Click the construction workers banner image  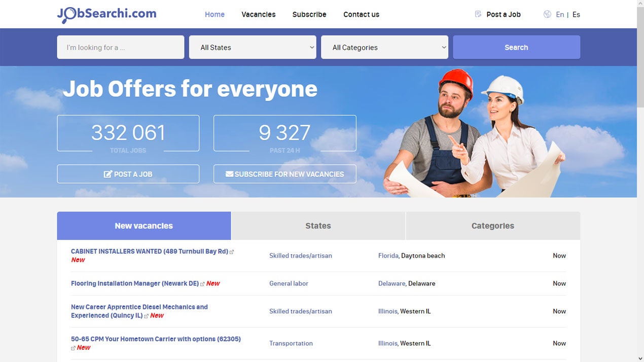[x=474, y=133]
